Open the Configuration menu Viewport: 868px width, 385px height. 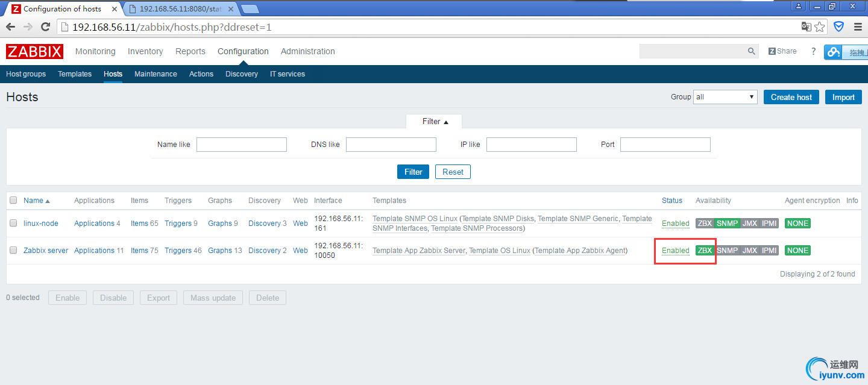point(243,51)
